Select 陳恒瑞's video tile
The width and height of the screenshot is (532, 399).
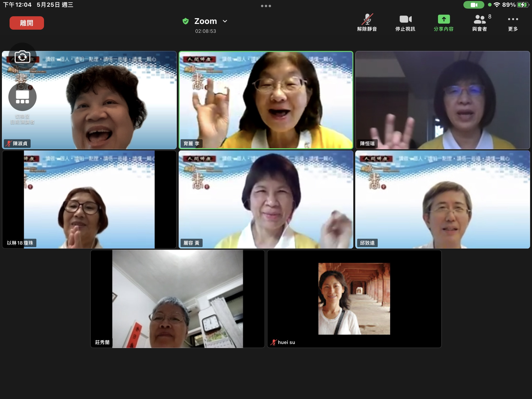(443, 100)
